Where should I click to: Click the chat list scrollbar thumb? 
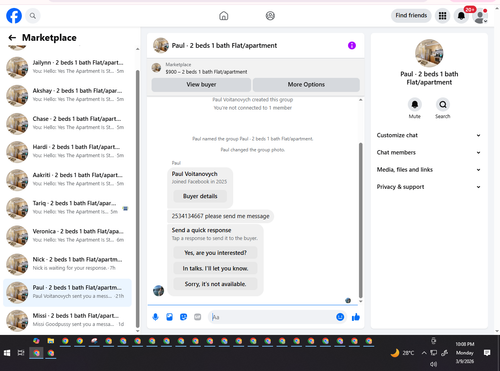click(x=137, y=198)
